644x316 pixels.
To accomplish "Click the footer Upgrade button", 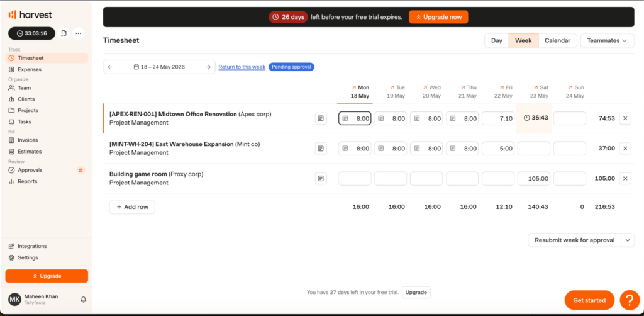I will [416, 293].
